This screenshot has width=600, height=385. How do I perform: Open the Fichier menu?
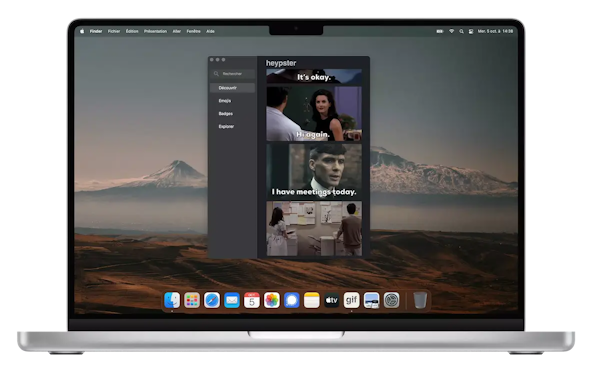tap(114, 31)
